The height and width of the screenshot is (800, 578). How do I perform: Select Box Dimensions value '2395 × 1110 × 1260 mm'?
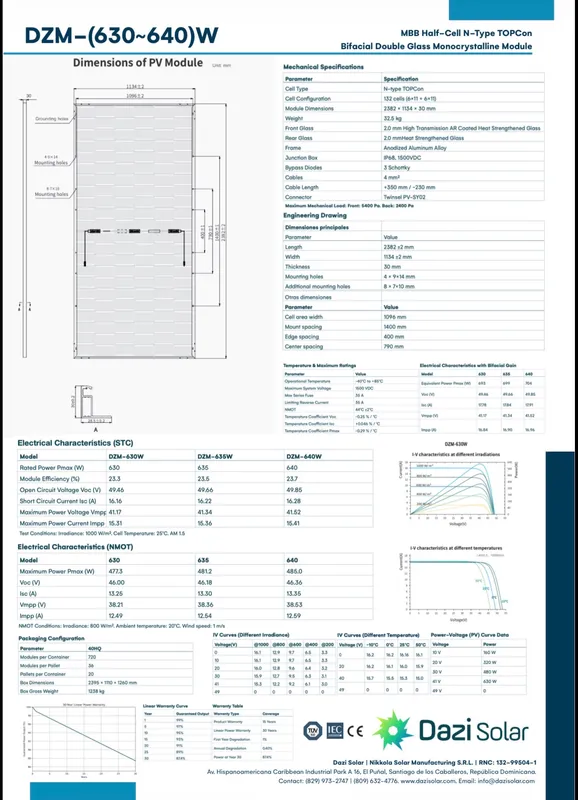(x=112, y=683)
